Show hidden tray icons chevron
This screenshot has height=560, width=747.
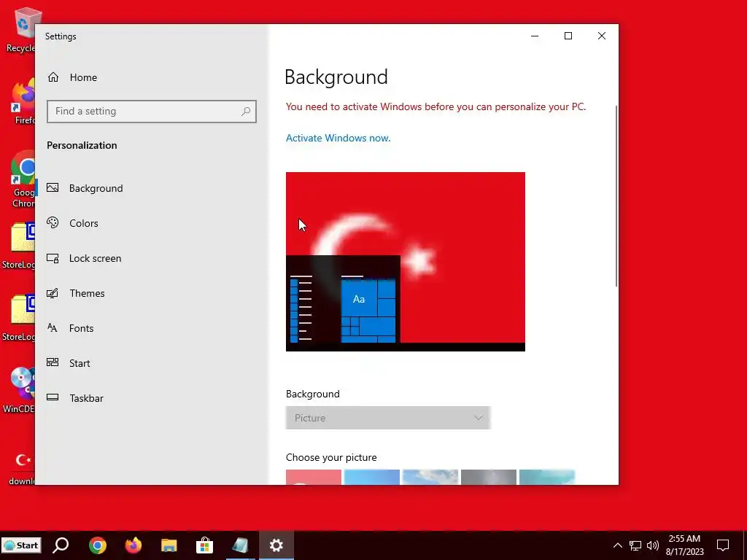(x=617, y=545)
